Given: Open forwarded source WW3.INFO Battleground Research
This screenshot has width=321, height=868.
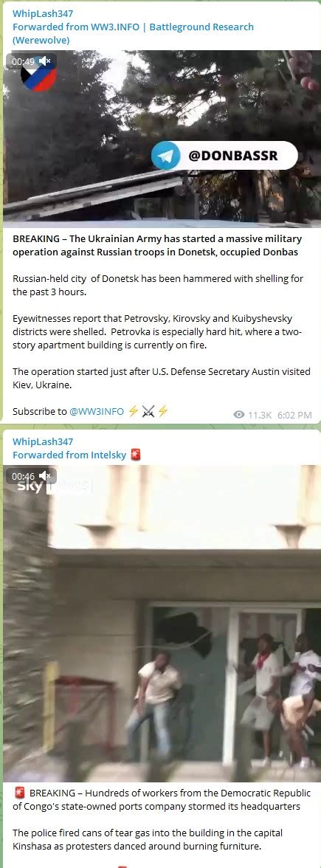Looking at the screenshot, I should pos(133,33).
